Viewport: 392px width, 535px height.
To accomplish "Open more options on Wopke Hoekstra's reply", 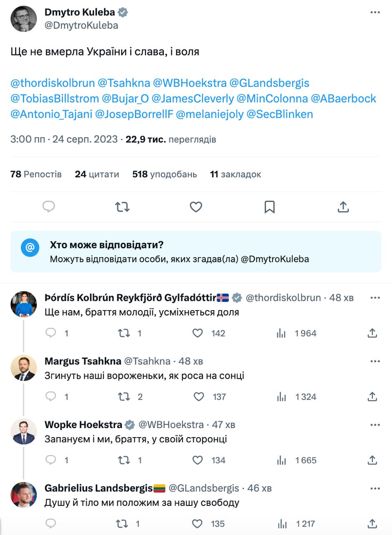I will [375, 425].
